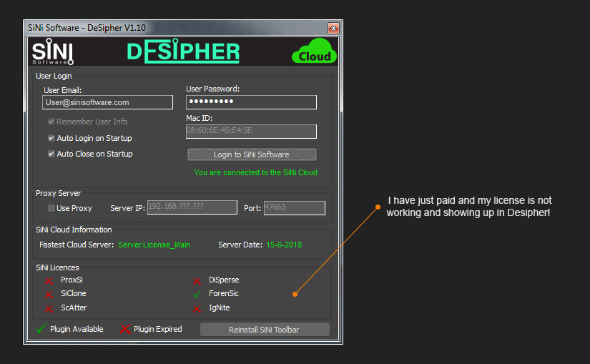Click the red X beside IgNite

click(x=197, y=308)
